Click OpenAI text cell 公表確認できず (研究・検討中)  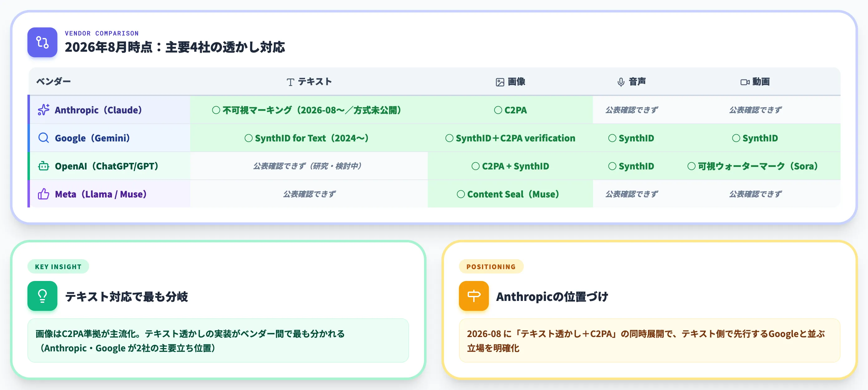(x=309, y=166)
